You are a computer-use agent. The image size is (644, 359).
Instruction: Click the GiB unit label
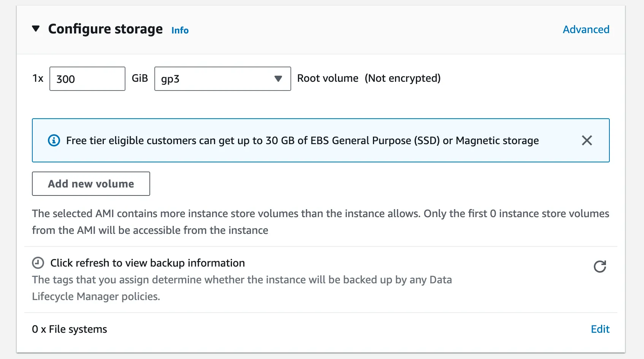click(140, 78)
